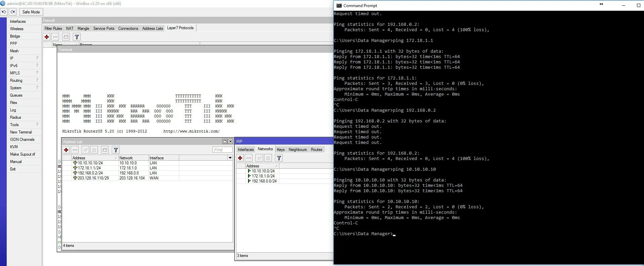Add a new RIP network entry
Image resolution: width=644 pixels, height=266 pixels.
tap(240, 158)
